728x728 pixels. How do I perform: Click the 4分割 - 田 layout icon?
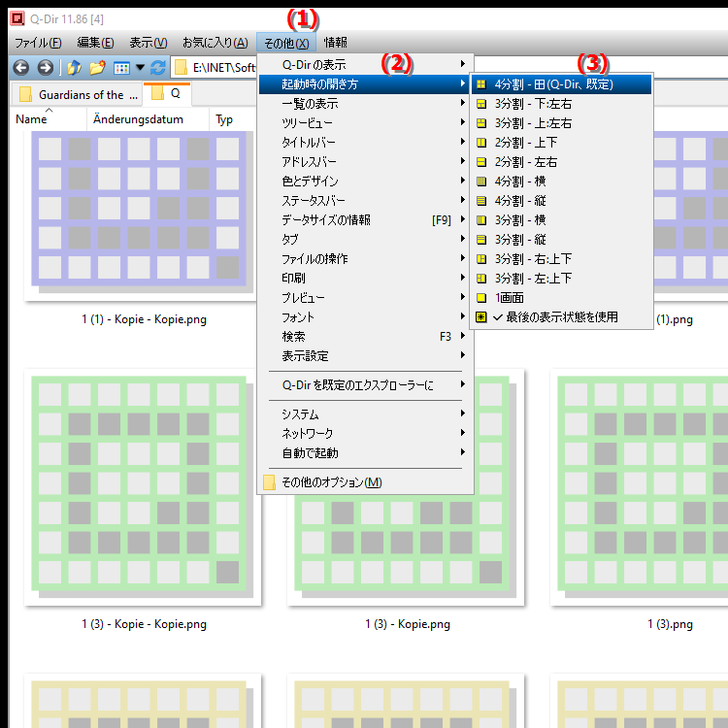click(481, 84)
